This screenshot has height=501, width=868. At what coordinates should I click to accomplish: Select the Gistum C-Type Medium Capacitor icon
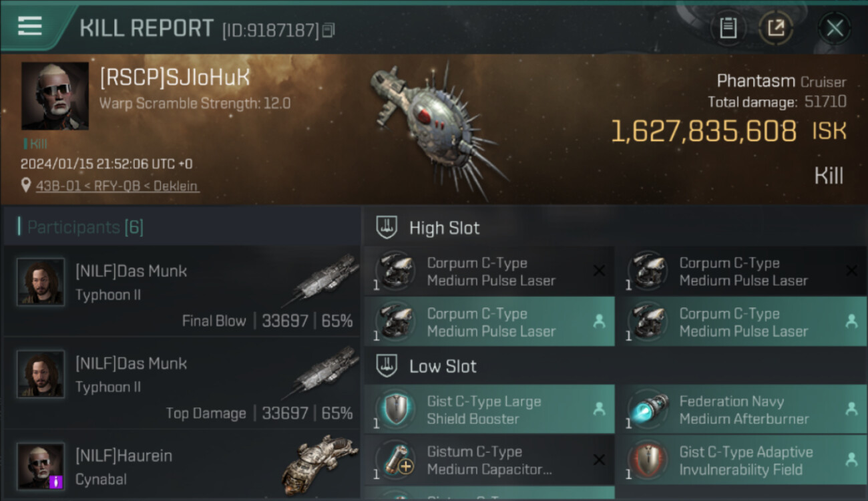click(x=395, y=460)
